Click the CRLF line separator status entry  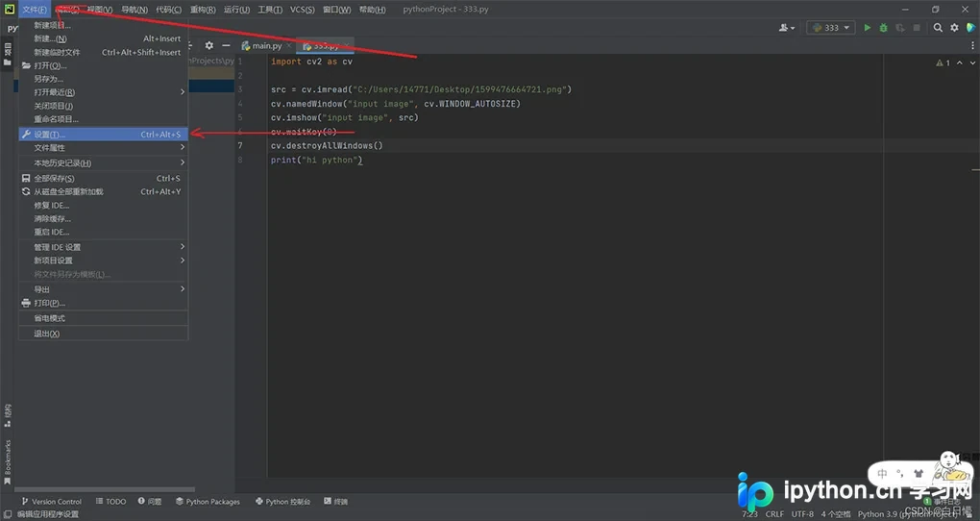(x=774, y=514)
